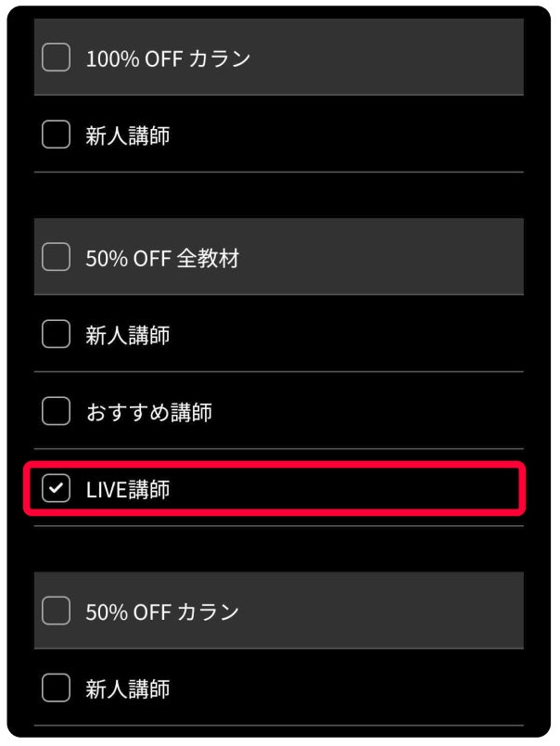Click the 50% OFF 全教材 label text
Screen dimensions: 560x746
pos(162,258)
